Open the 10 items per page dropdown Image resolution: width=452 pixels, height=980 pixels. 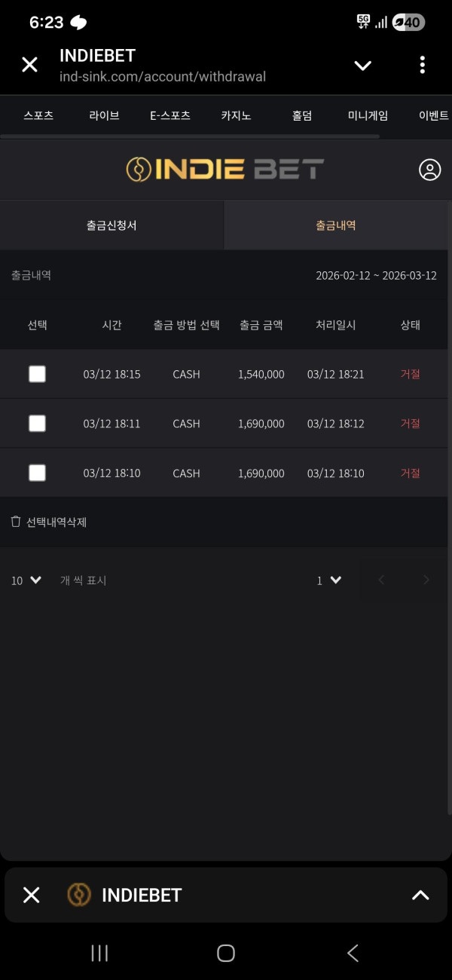tap(26, 580)
